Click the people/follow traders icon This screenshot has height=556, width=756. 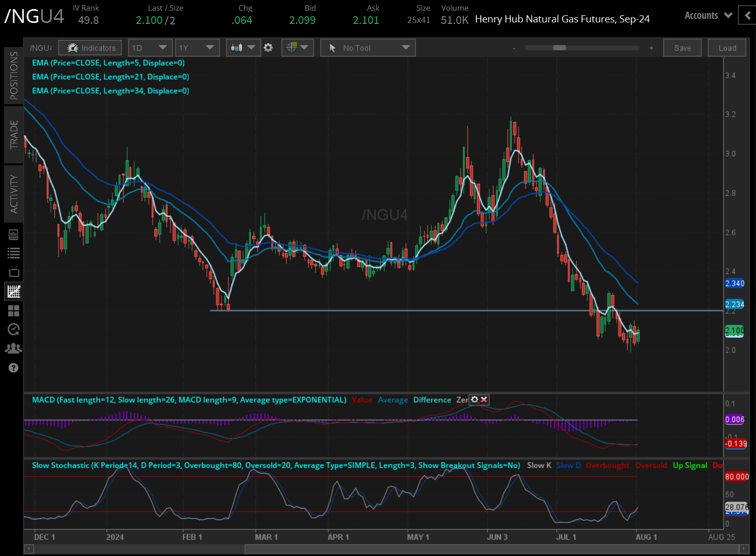[14, 348]
